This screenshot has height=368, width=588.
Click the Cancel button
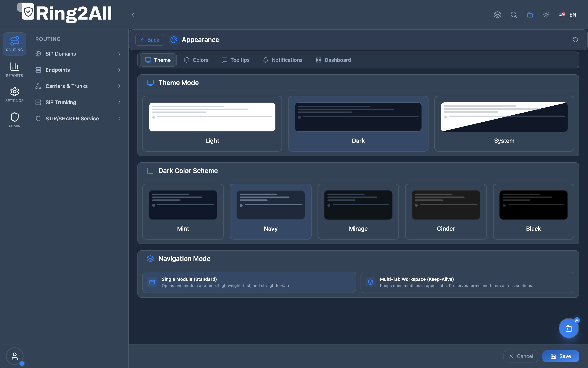point(521,356)
